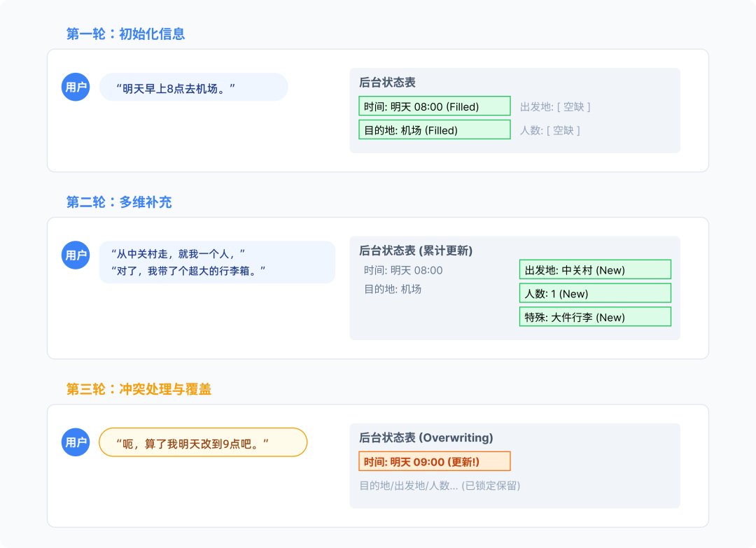756x548 pixels.
Task: Click the 目的地: 机场 (Filled) field
Action: pos(434,129)
